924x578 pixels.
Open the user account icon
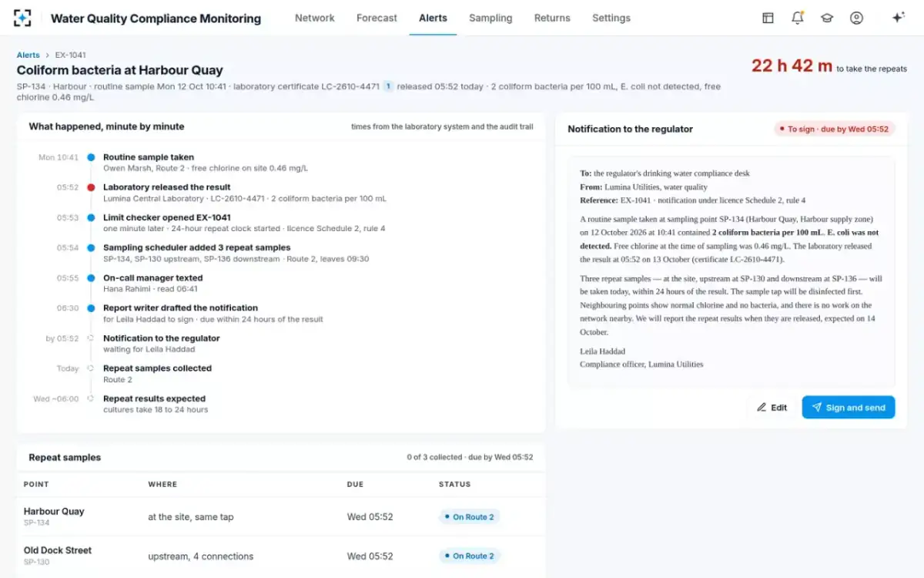pyautogui.click(x=856, y=18)
